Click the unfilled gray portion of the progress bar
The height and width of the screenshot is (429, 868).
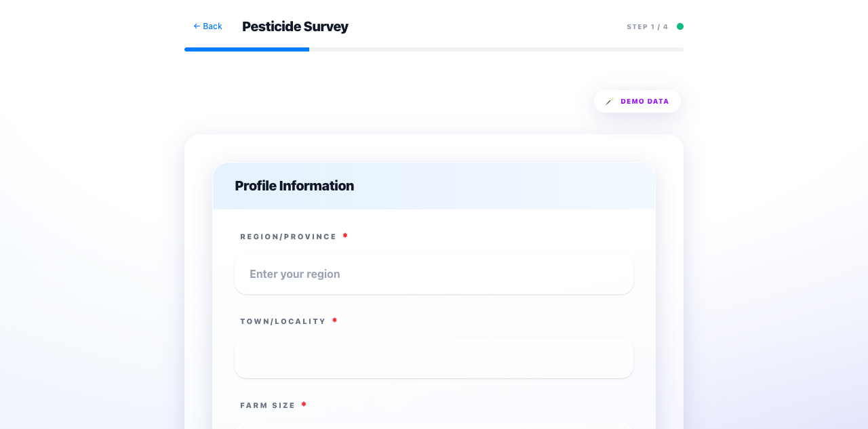[x=495, y=49]
